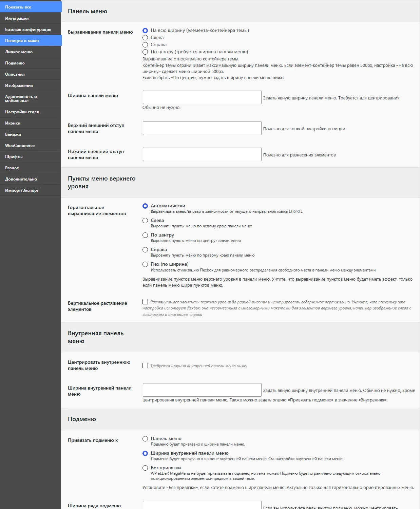Image resolution: width=420 pixels, height=509 pixels.
Task: Enable Вертикальное растяжение элементов checkbox
Action: (145, 302)
